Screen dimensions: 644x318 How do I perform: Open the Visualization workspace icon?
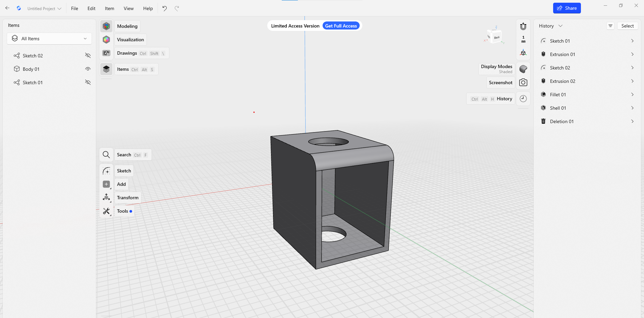coord(106,40)
